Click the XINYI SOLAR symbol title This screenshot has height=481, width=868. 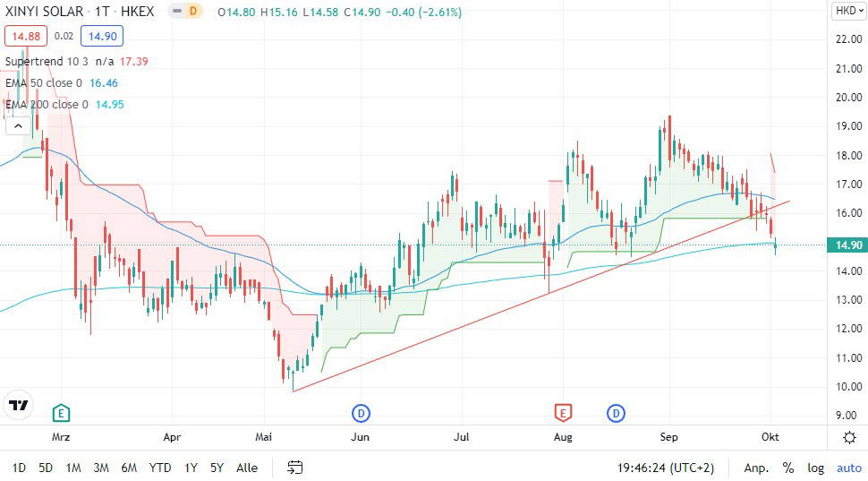[x=44, y=11]
